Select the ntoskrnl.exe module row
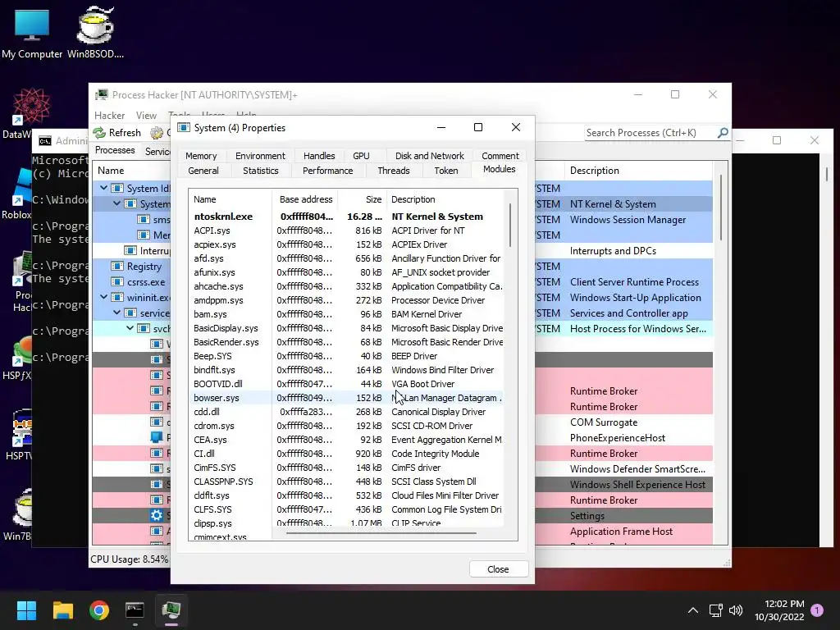Screen dimensions: 840x630 pyautogui.click(x=346, y=217)
